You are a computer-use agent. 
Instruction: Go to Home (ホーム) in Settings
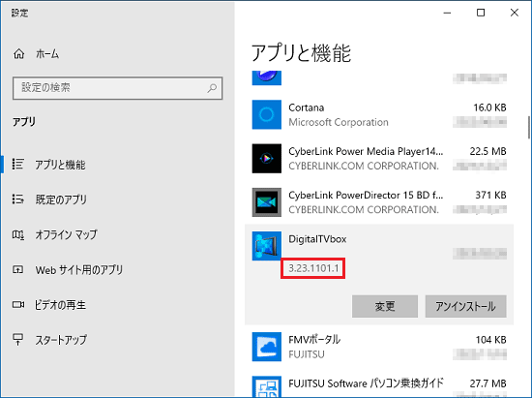[x=36, y=53]
